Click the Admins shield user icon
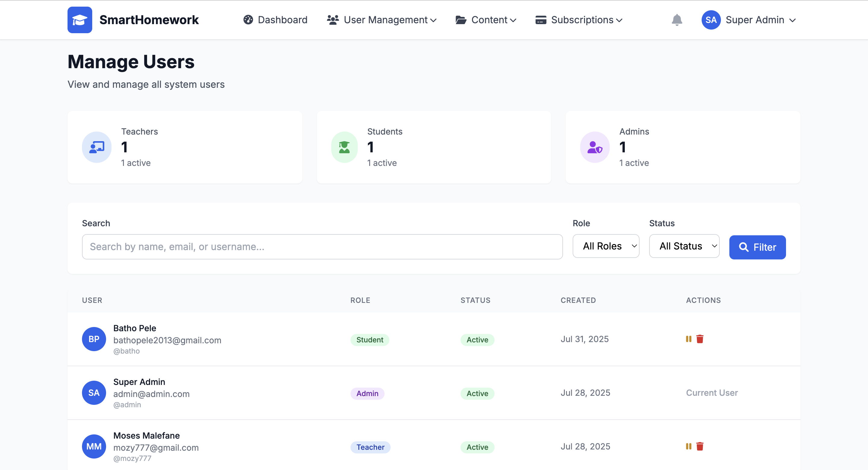 pyautogui.click(x=595, y=147)
